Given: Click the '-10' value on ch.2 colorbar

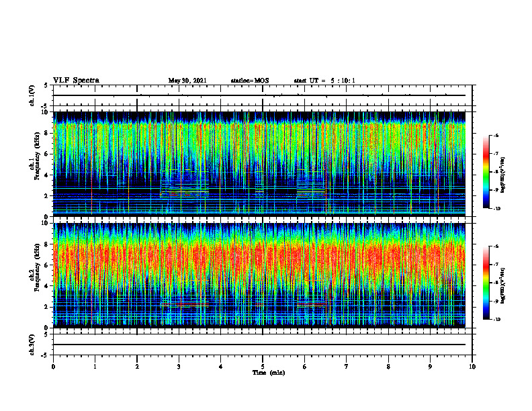Looking at the screenshot, I should pyautogui.click(x=496, y=320).
